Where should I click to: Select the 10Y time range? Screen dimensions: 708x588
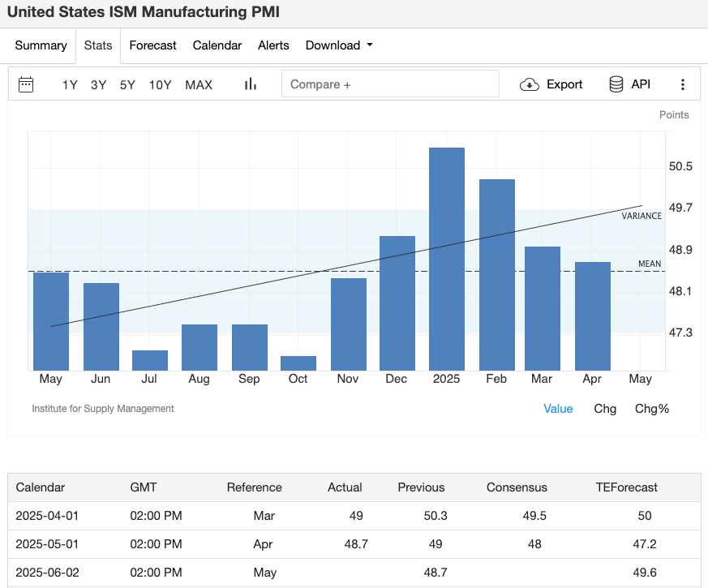coord(160,84)
